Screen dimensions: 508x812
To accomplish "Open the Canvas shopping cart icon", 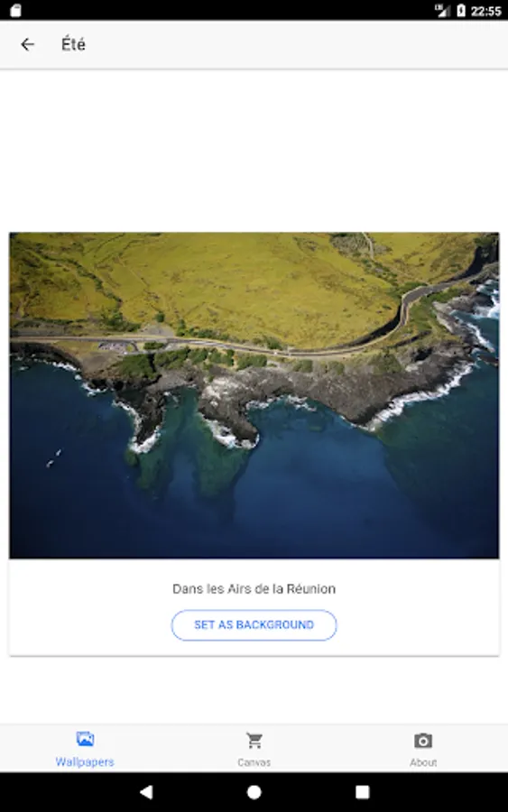I will pos(254,741).
